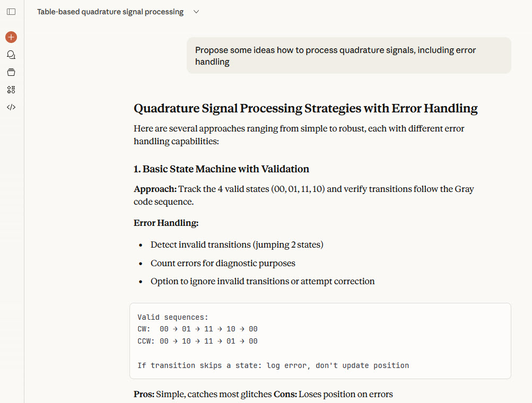
Task: Click the 'Cons:' bold text
Action: point(284,395)
